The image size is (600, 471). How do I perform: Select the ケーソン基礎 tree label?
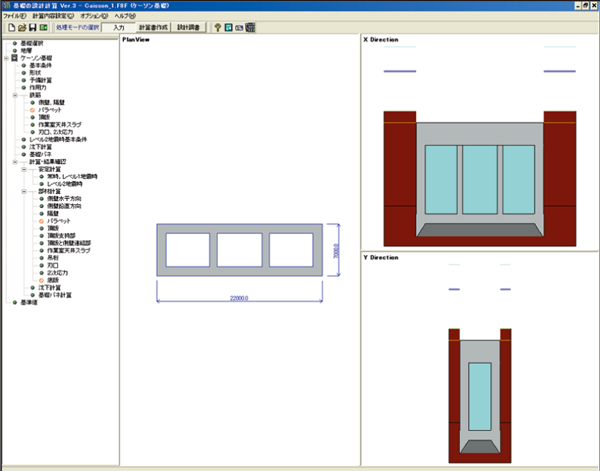tap(36, 58)
